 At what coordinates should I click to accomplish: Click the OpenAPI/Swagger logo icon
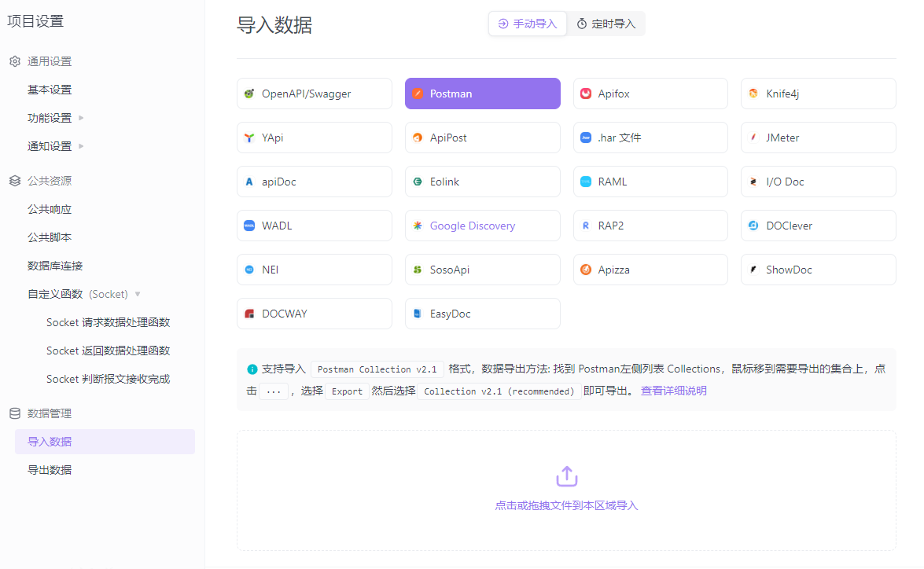[x=249, y=94]
